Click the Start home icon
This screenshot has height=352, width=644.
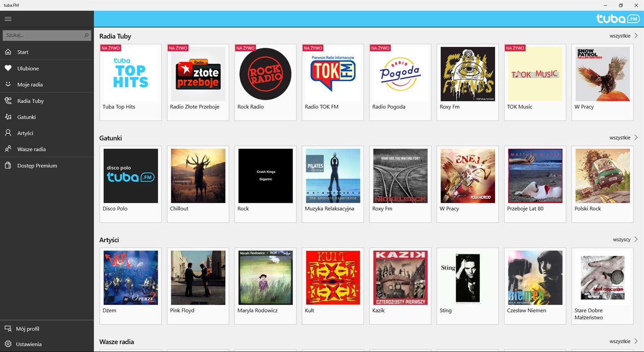8,52
